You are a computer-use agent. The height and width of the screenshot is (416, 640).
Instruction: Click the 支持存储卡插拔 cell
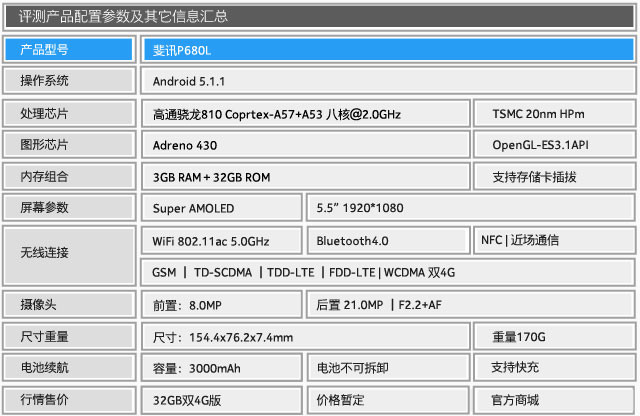tap(554, 177)
